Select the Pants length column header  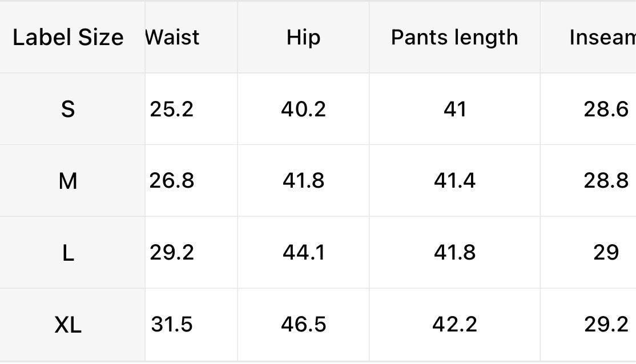[x=454, y=38]
